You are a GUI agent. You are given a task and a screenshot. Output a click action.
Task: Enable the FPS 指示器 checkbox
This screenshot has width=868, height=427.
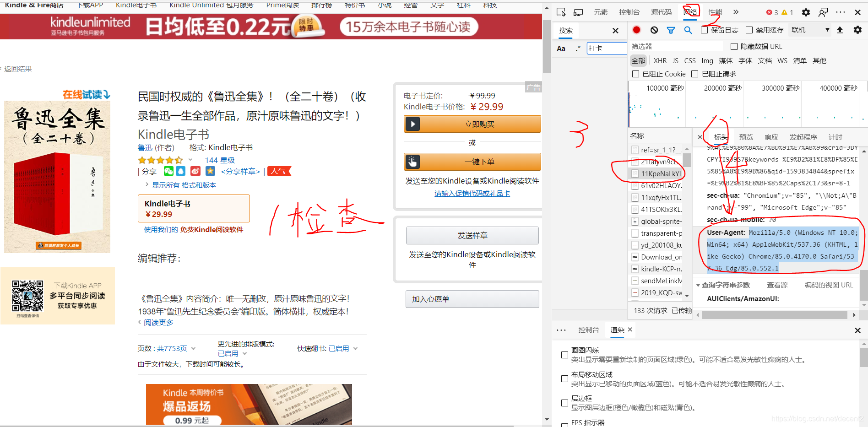click(x=564, y=425)
